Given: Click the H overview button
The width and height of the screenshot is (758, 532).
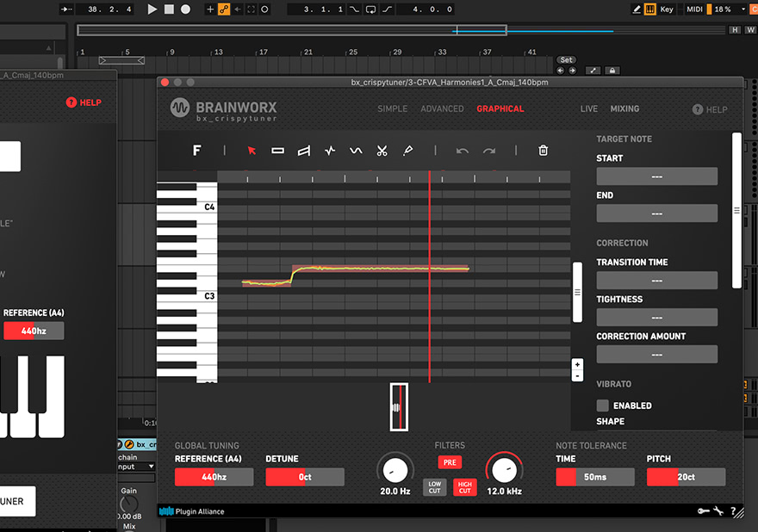Looking at the screenshot, I should (735, 30).
